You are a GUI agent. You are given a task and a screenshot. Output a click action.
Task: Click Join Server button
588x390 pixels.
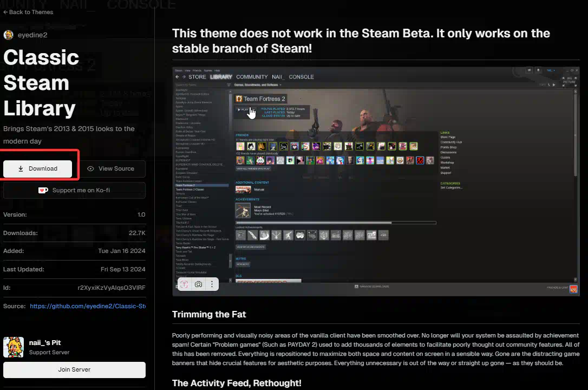[74, 370]
